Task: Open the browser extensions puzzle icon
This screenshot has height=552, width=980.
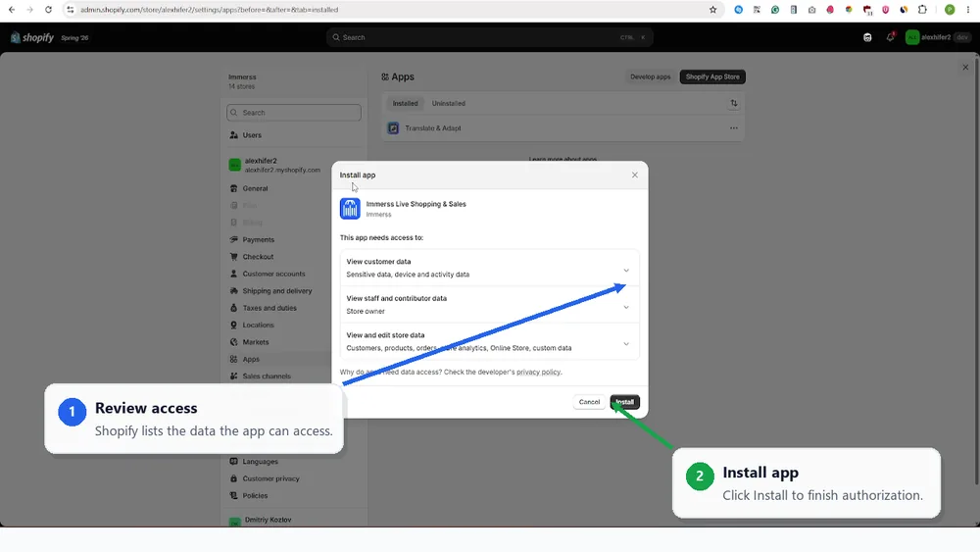Action: (x=922, y=10)
